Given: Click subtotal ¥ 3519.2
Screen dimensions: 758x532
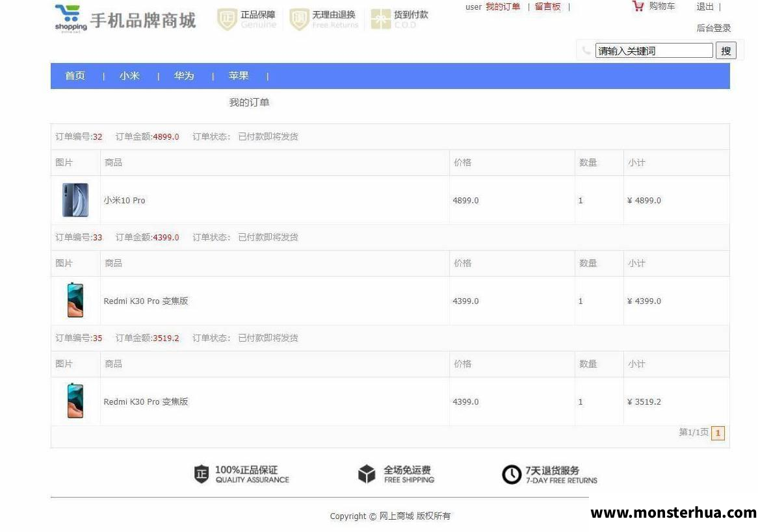Looking at the screenshot, I should [644, 401].
